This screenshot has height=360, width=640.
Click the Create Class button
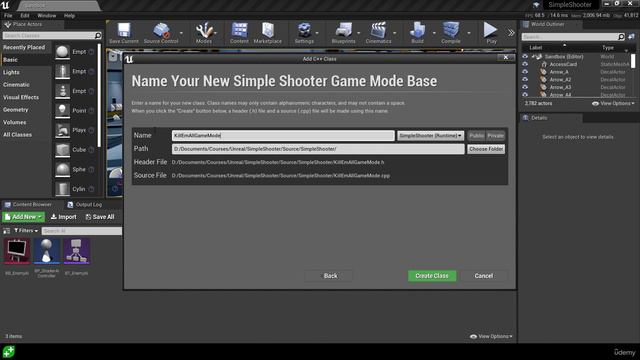432,276
